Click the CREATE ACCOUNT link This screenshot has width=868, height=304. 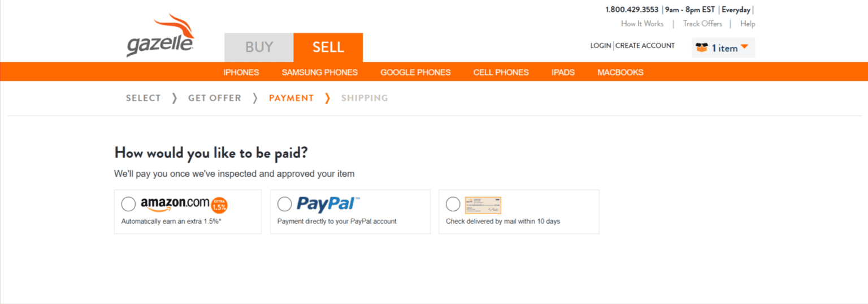(x=645, y=46)
